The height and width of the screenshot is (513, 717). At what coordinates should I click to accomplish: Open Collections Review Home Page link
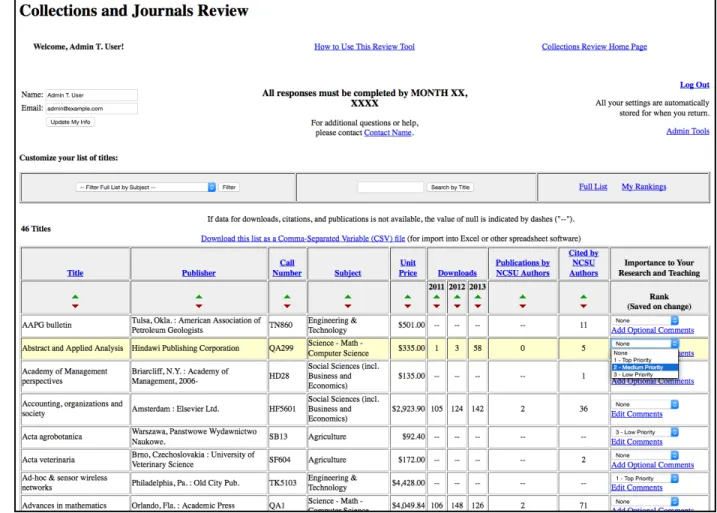point(594,47)
